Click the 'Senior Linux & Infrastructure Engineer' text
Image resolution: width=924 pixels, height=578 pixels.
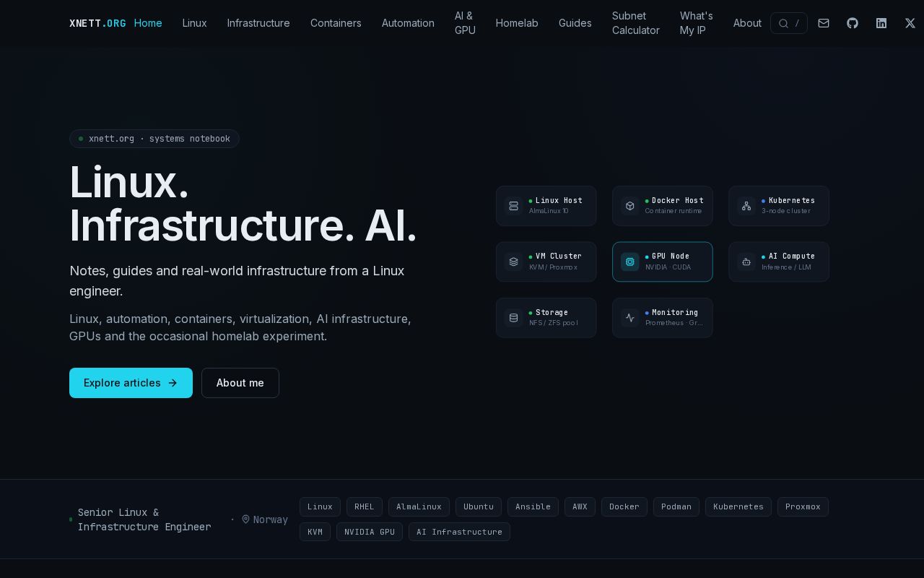click(x=144, y=519)
